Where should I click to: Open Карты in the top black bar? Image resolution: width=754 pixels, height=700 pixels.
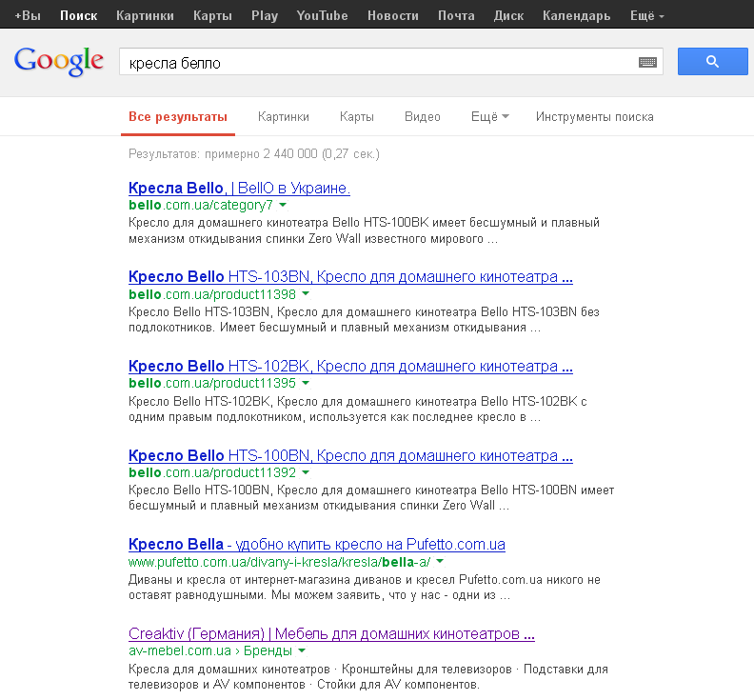pos(212,15)
